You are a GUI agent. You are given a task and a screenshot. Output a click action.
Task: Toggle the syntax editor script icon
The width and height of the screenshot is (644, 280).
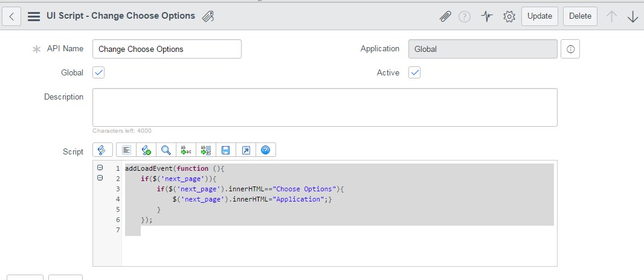coord(102,150)
